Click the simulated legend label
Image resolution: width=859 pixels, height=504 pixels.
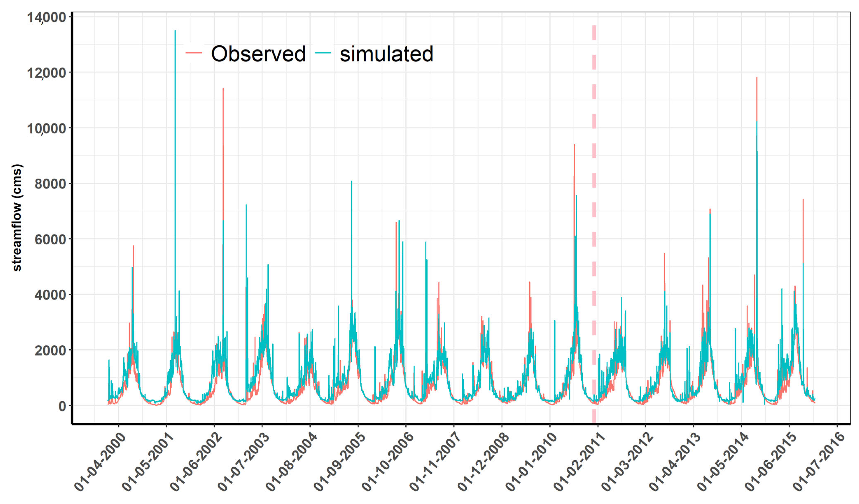[386, 54]
